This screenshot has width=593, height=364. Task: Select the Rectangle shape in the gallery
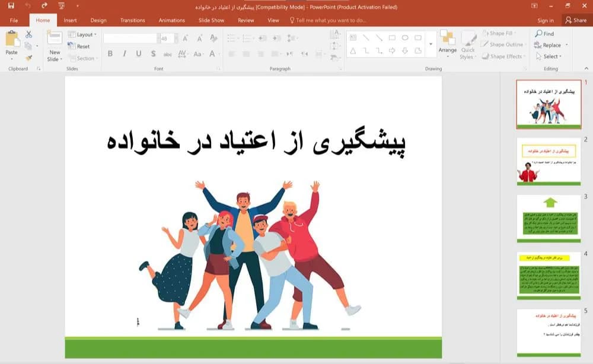[x=392, y=38]
